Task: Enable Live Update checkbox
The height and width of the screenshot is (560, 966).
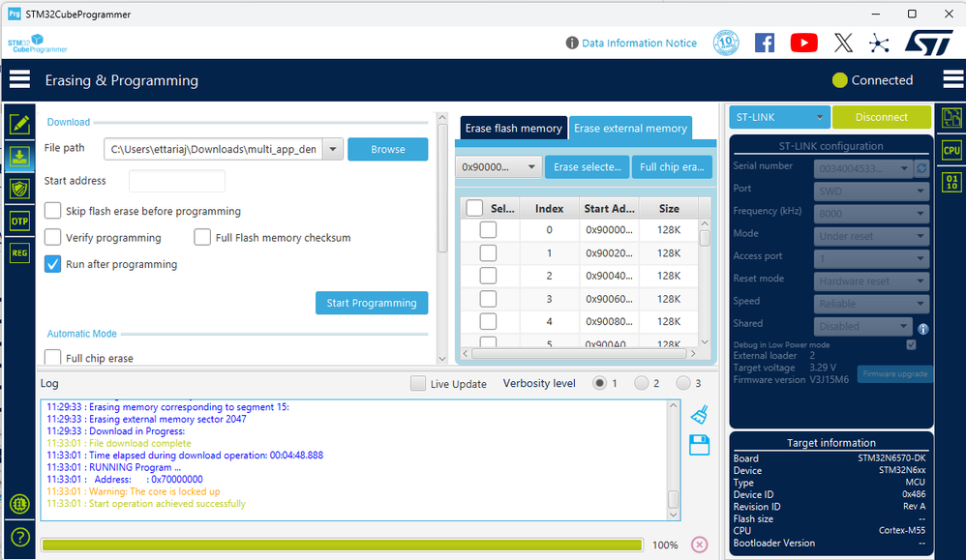Action: point(418,383)
